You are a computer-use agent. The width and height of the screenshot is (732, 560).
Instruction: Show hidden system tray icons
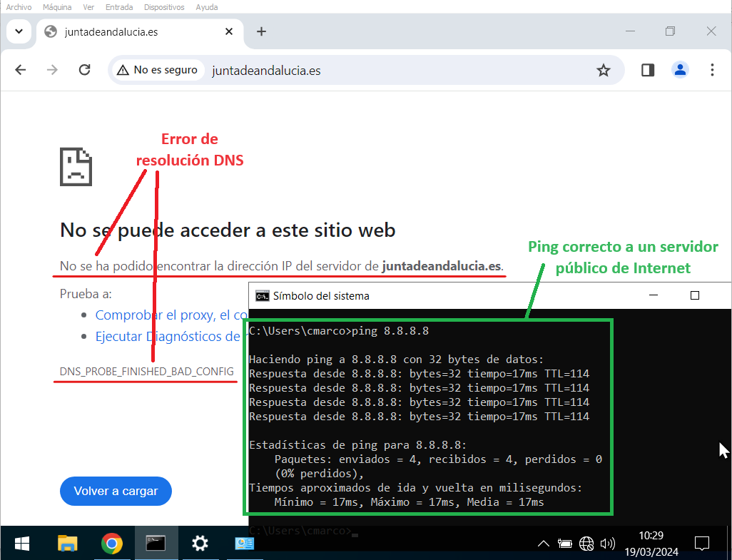[543, 544]
